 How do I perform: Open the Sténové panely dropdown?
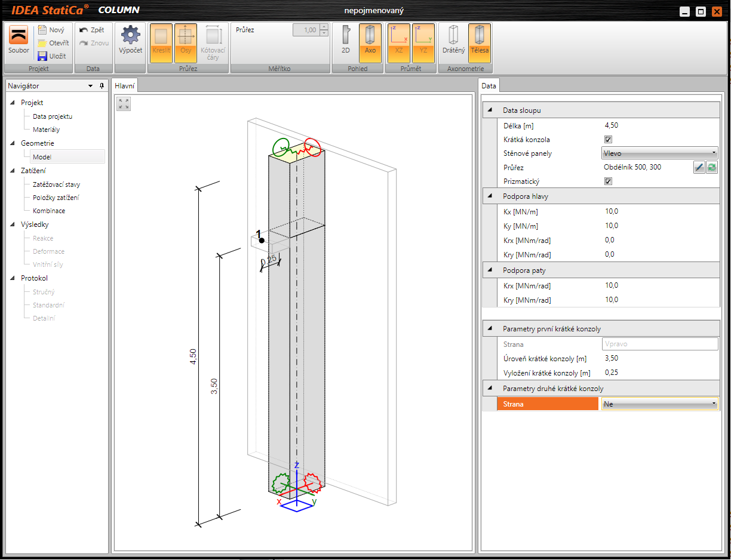click(x=659, y=153)
